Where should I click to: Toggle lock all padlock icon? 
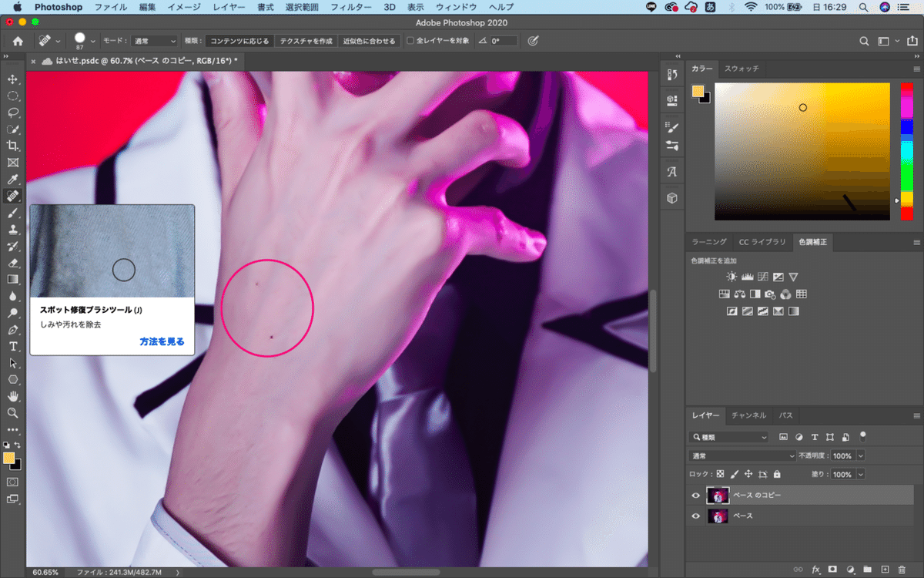point(777,475)
